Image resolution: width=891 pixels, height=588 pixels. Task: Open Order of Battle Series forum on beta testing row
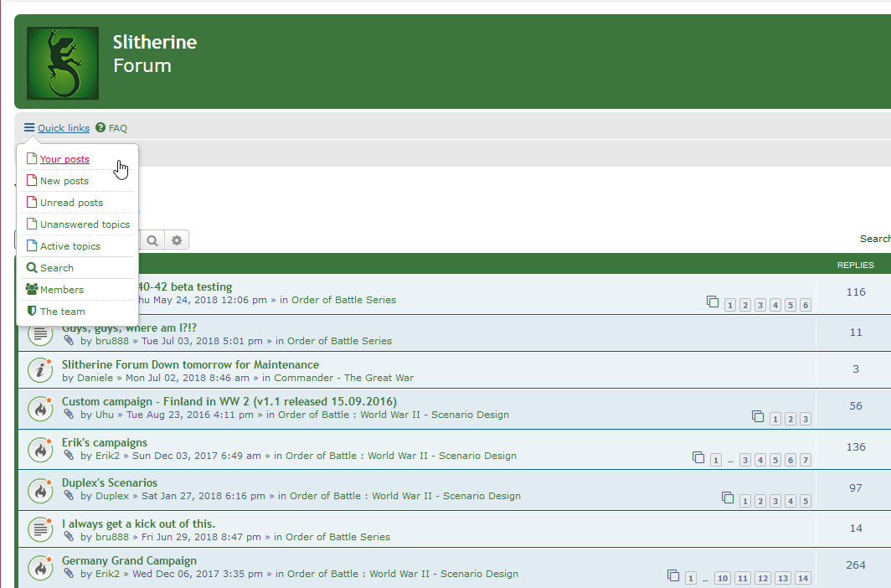tap(344, 300)
